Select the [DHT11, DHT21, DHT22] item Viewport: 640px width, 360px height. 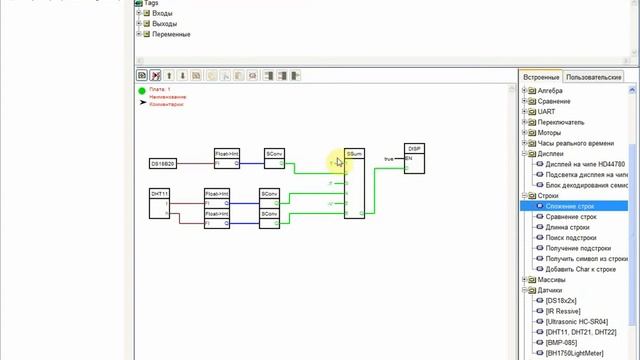point(581,332)
